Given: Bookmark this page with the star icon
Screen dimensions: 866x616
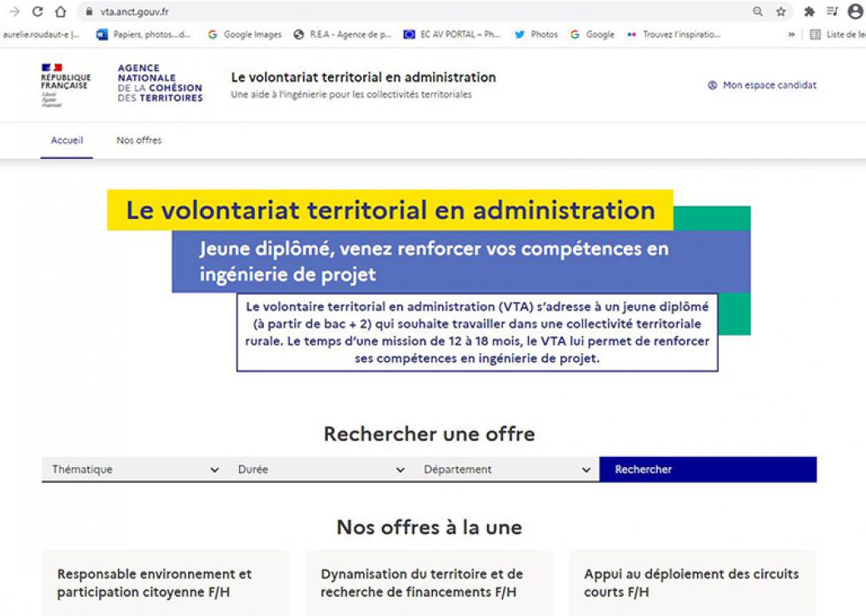Looking at the screenshot, I should pyautogui.click(x=781, y=12).
